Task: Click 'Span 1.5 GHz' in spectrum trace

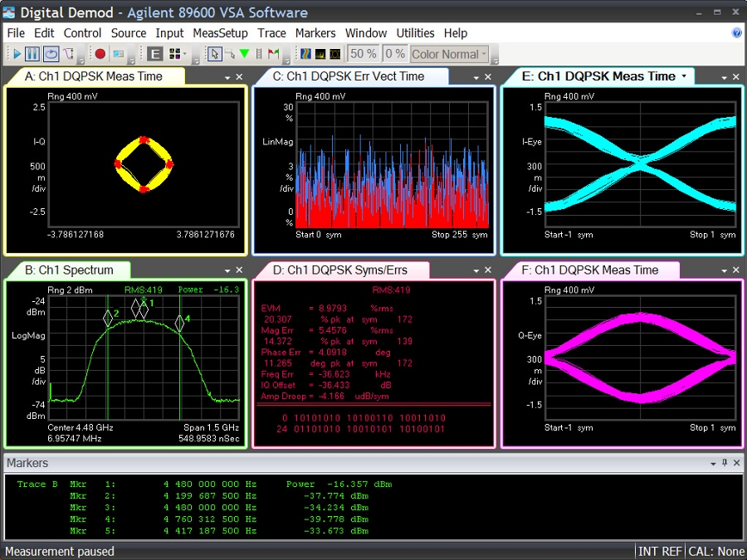Action: tap(211, 427)
